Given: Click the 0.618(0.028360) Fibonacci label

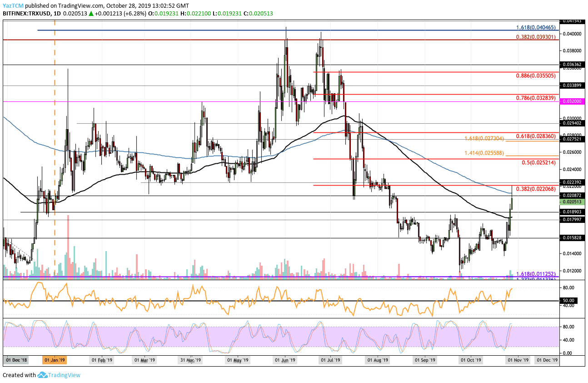Looking at the screenshot, I should coord(535,136).
